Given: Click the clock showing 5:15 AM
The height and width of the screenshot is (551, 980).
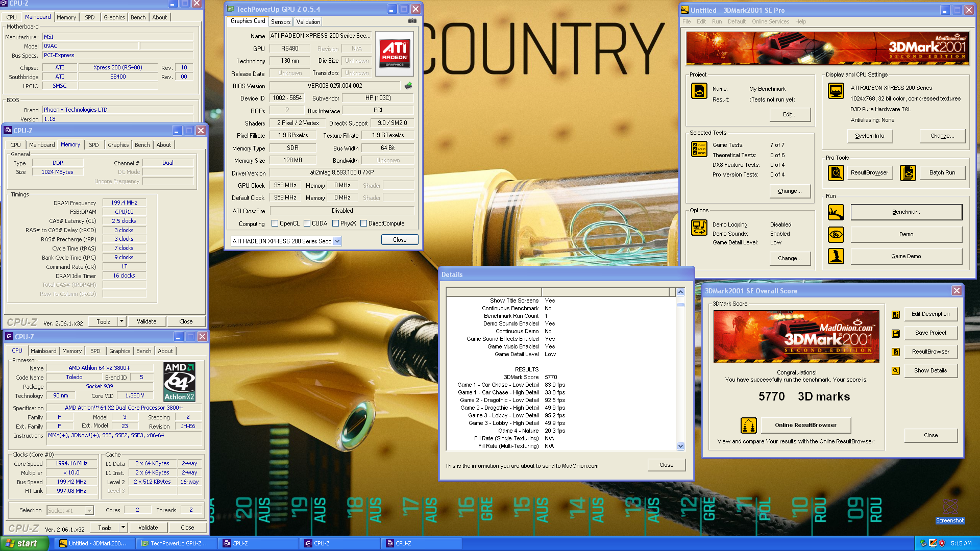Looking at the screenshot, I should tap(961, 544).
